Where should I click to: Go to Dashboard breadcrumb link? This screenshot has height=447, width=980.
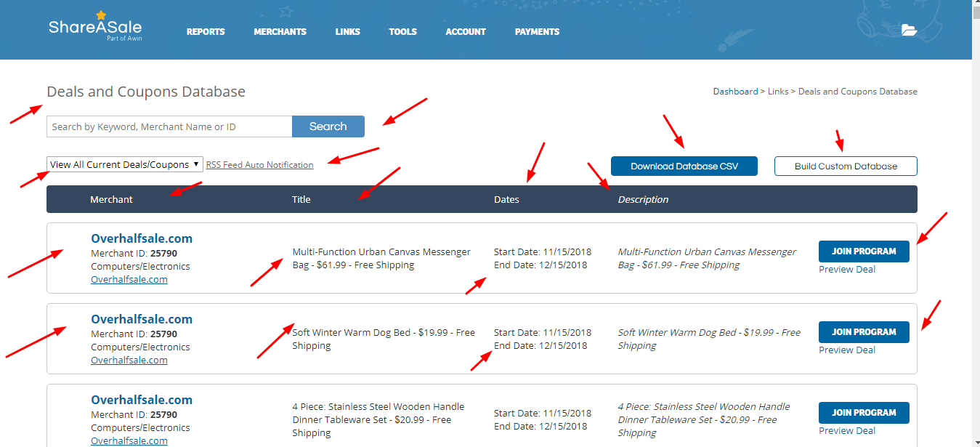[735, 92]
